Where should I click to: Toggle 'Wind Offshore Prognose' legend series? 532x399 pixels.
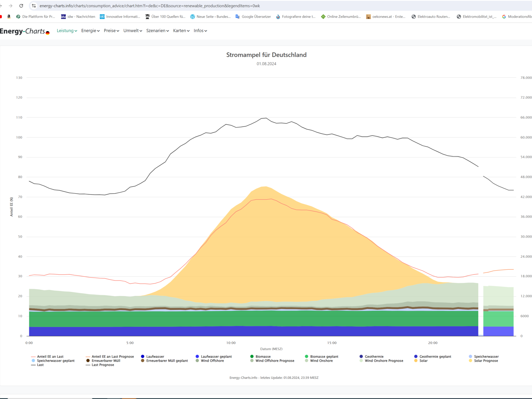tap(272, 361)
